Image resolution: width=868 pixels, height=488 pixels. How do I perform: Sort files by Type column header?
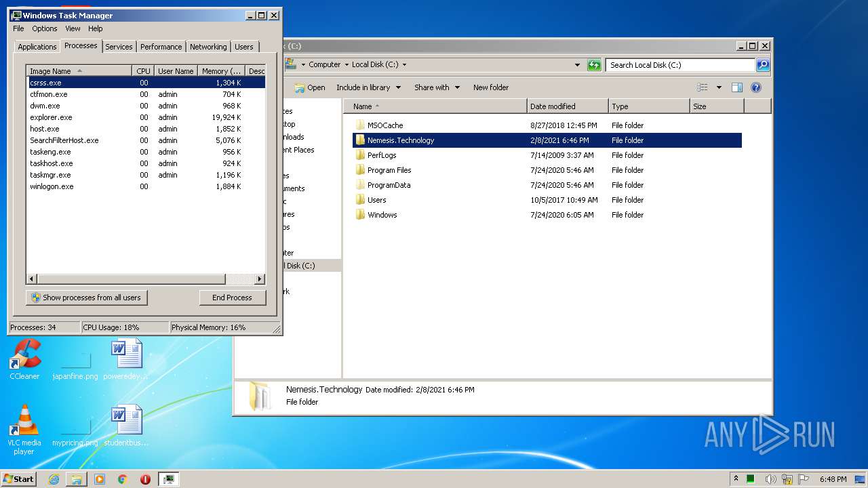tap(649, 106)
